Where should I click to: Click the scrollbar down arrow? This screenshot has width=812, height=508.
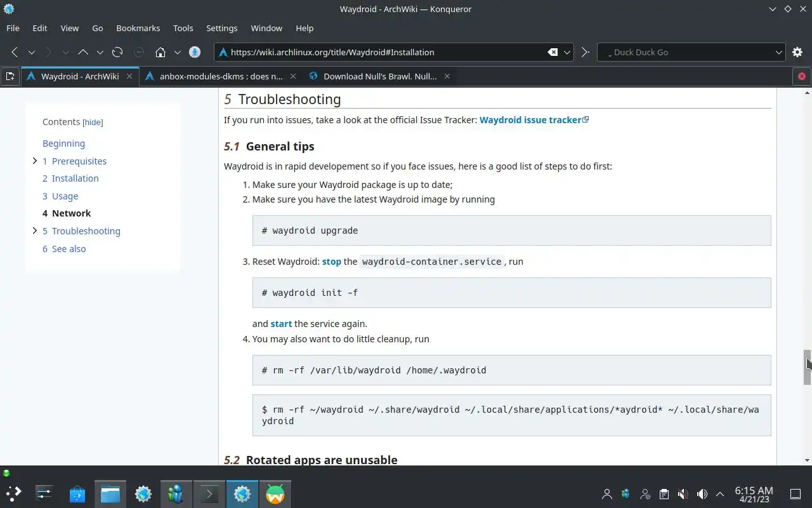click(x=807, y=460)
